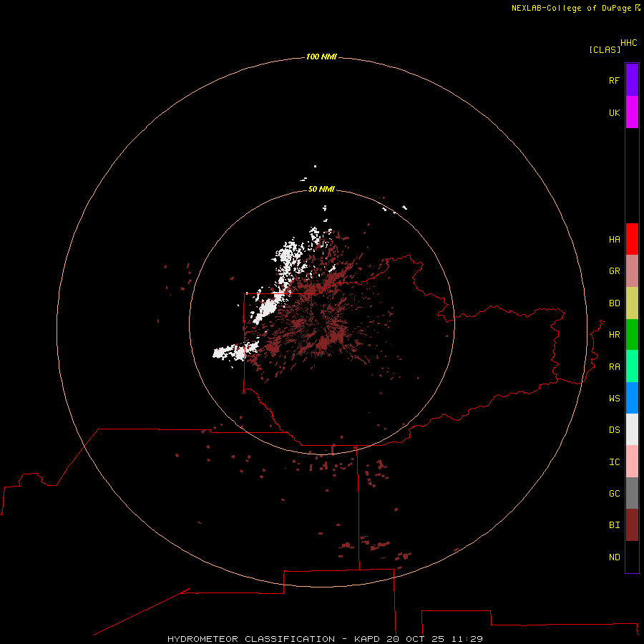The width and height of the screenshot is (644, 644).
Task: Click the light pink IC swatch
Action: pyautogui.click(x=632, y=462)
